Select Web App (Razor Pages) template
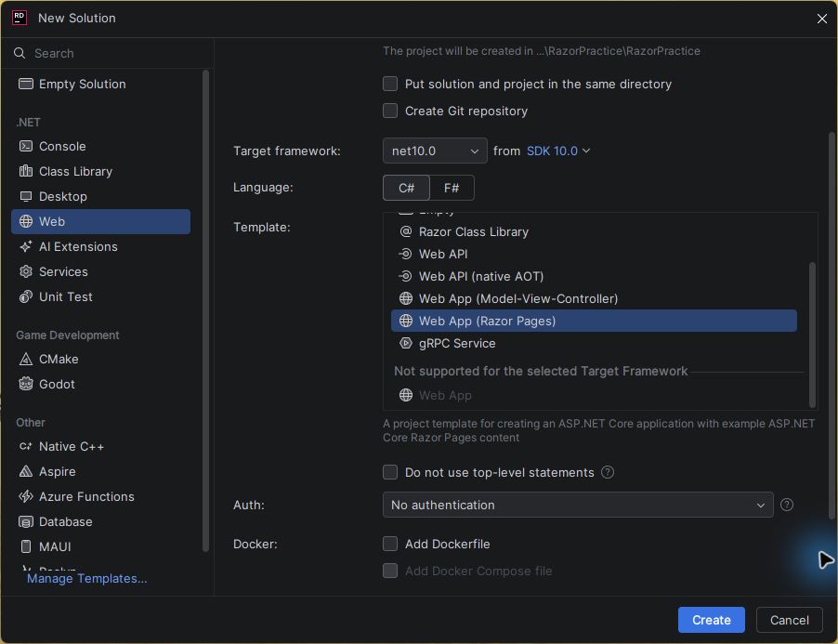The image size is (838, 644). [594, 321]
